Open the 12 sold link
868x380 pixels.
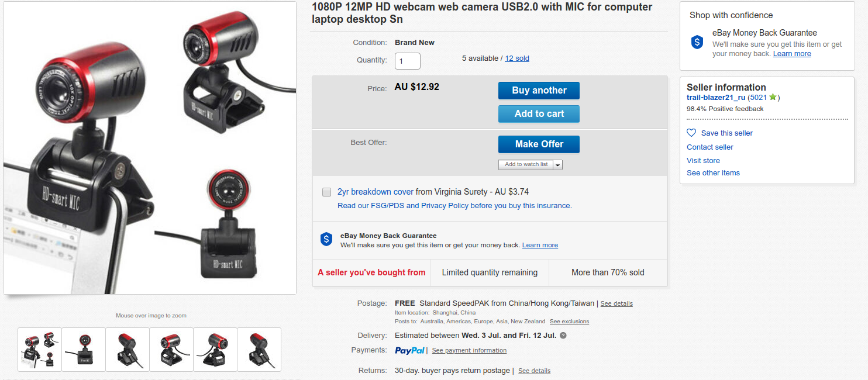point(517,58)
